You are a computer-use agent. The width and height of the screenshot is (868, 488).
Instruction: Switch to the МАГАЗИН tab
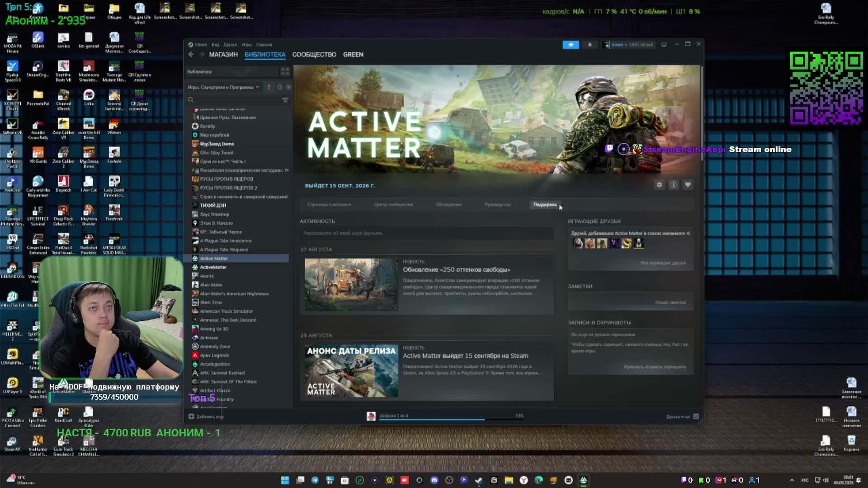(223, 54)
